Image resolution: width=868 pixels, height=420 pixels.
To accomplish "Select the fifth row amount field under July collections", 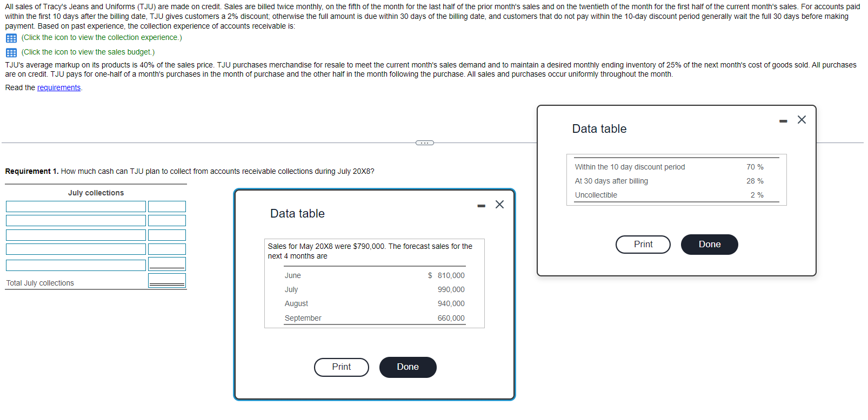I will (x=167, y=264).
